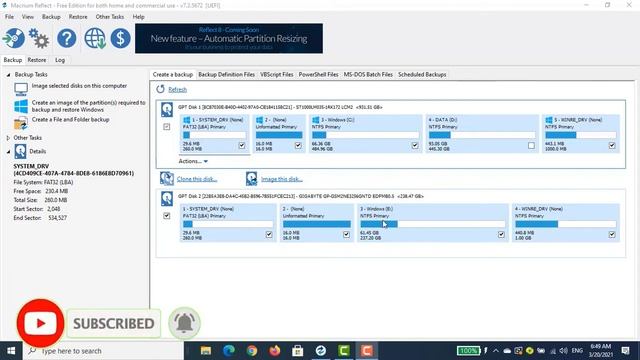The height and width of the screenshot is (360, 640).
Task: Click the Clone this disk icon
Action: 167,179
